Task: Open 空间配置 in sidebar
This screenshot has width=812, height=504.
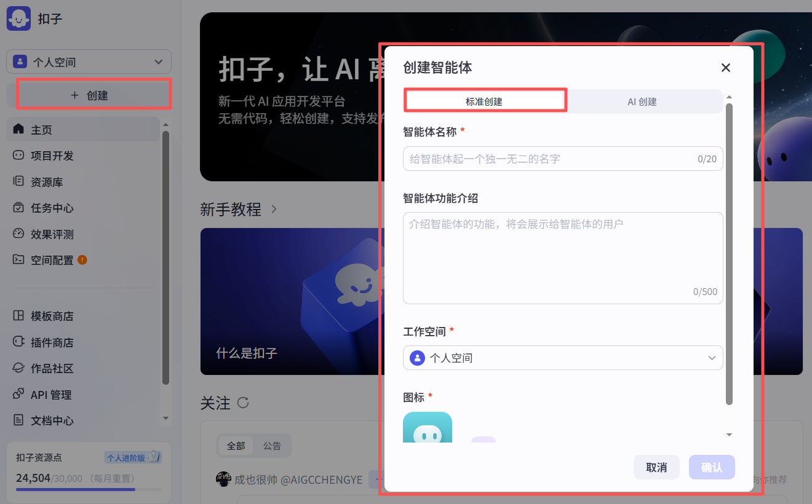Action: tap(82, 260)
